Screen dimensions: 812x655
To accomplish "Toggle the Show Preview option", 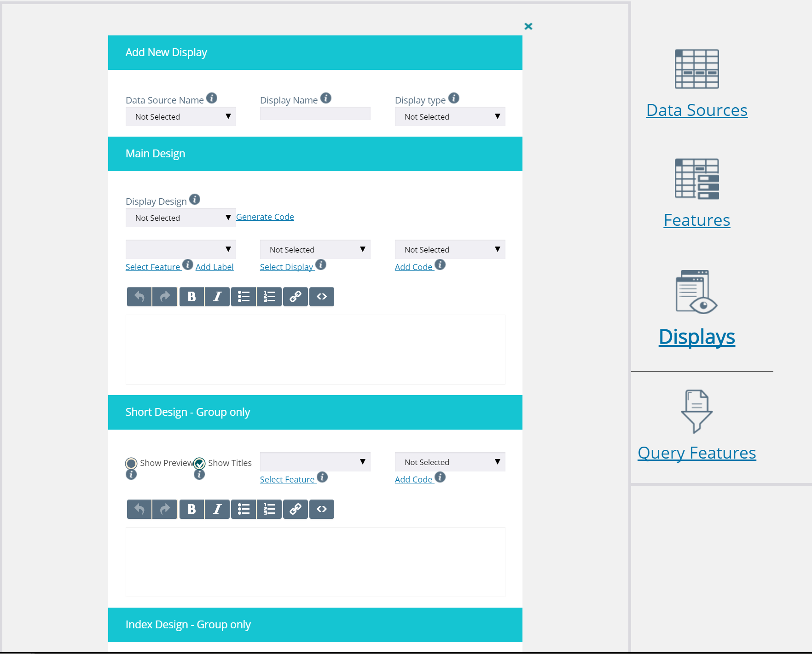I will (131, 463).
